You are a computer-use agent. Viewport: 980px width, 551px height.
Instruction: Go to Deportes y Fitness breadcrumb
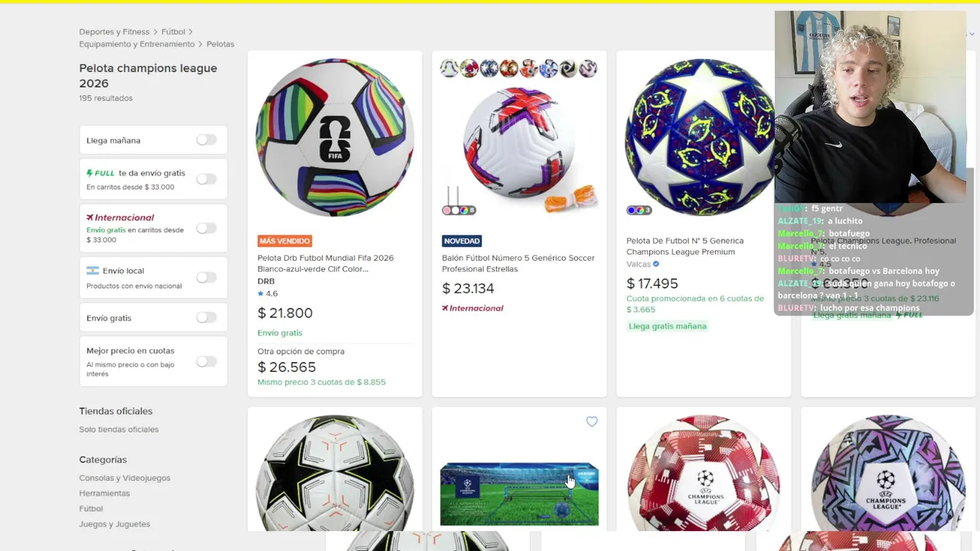click(x=114, y=32)
